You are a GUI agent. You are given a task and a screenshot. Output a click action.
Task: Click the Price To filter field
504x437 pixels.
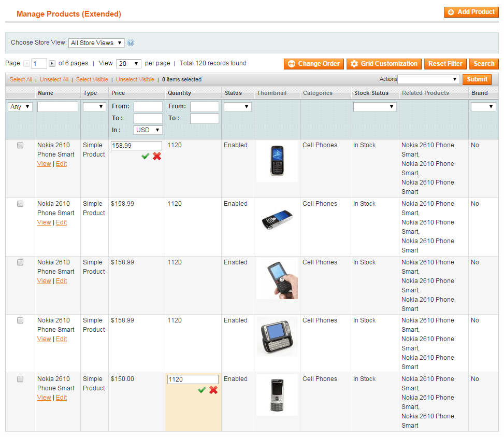[x=148, y=119]
